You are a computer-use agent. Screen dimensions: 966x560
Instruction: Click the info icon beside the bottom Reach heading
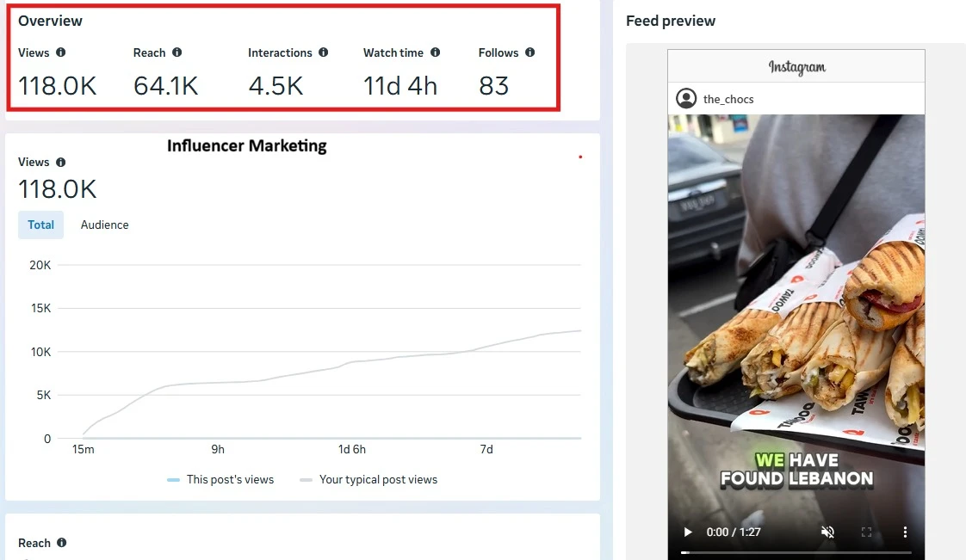62,542
